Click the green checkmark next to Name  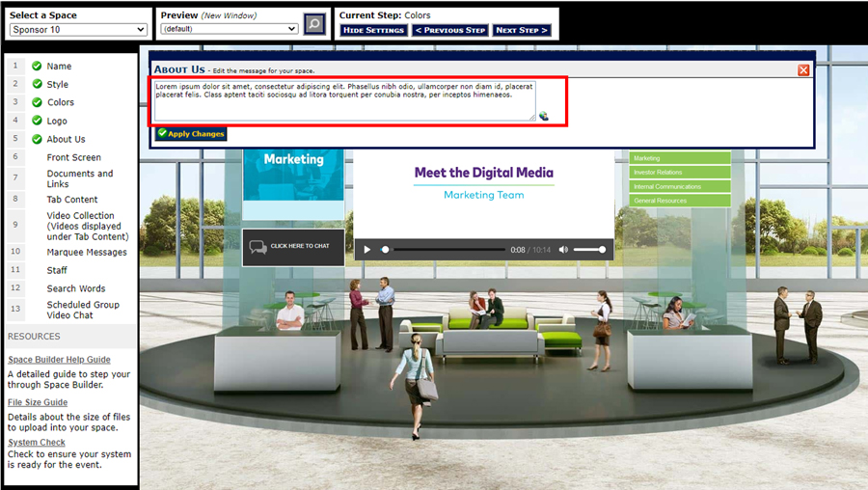click(x=37, y=67)
